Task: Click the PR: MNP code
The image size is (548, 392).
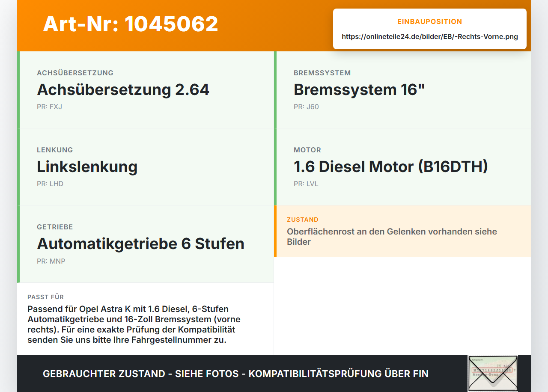Action: [51, 261]
